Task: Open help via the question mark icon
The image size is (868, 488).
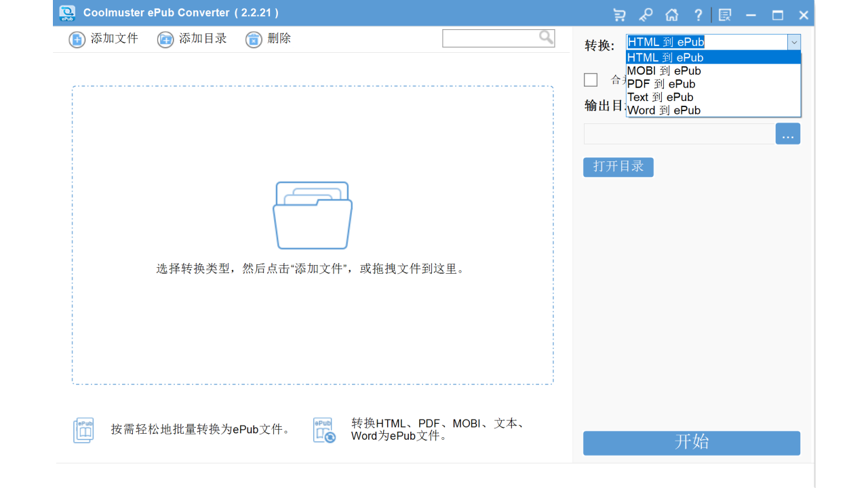Action: coord(698,14)
